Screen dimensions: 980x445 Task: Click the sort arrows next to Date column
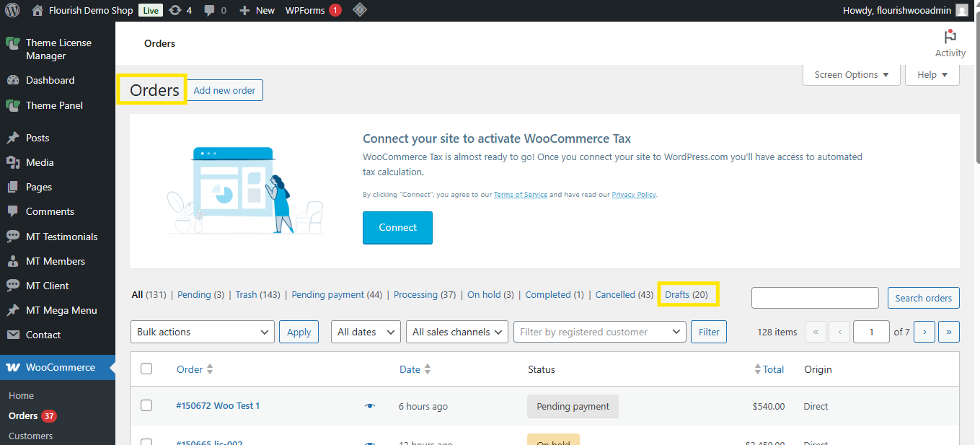point(427,369)
